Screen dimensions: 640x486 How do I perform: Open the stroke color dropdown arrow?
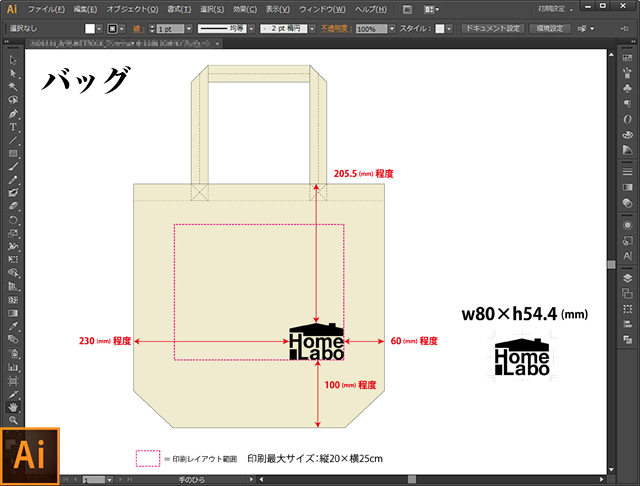[x=122, y=29]
